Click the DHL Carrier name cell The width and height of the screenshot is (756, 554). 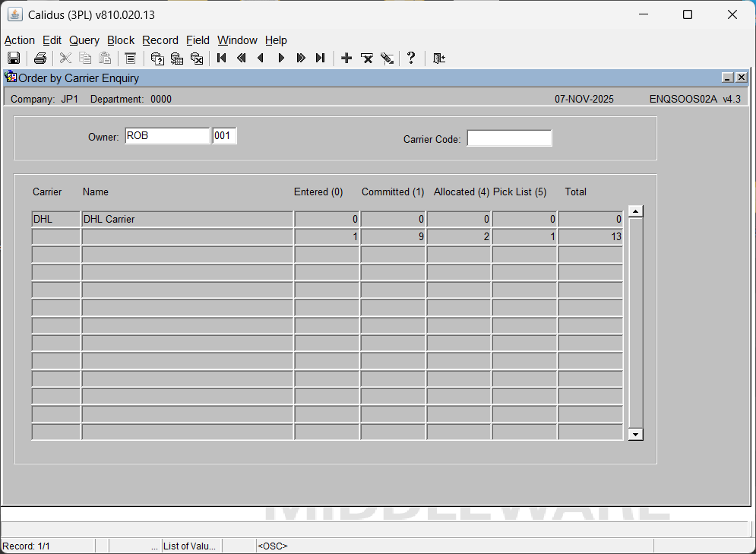tap(186, 219)
